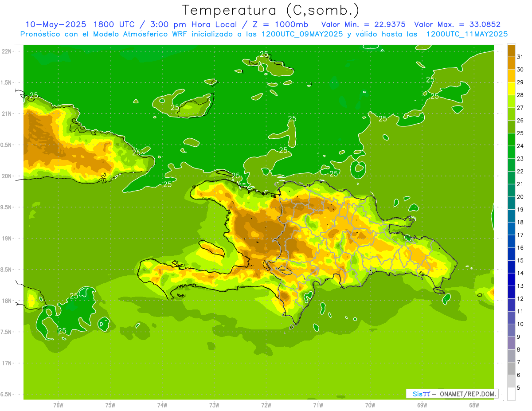Click the '1200UTC_11MAY2025' valid-until time
Screen dimensions: 532x411
coord(467,34)
